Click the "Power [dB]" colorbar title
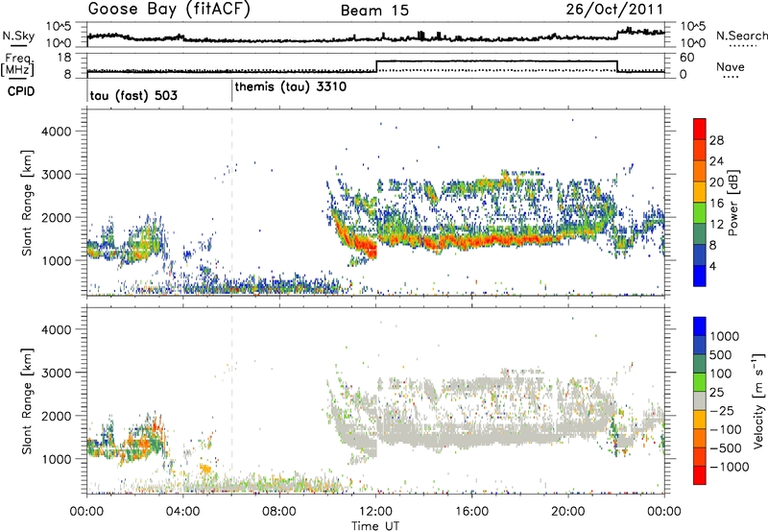This screenshot has width=768, height=532. point(732,203)
